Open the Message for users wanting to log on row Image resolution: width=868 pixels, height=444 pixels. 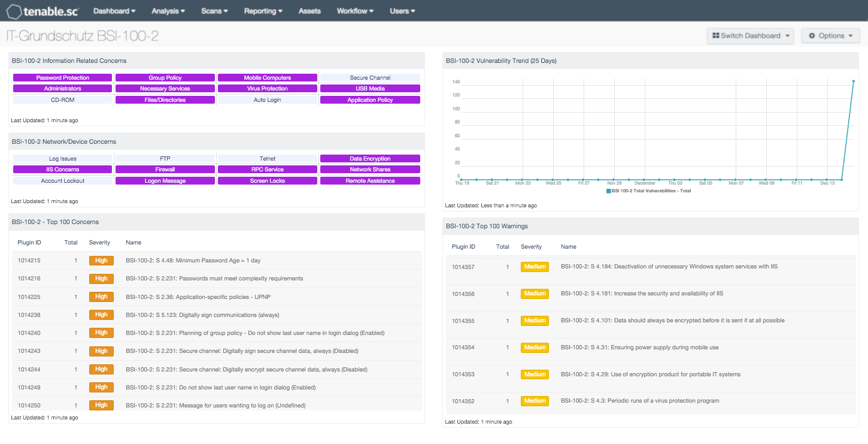point(217,404)
